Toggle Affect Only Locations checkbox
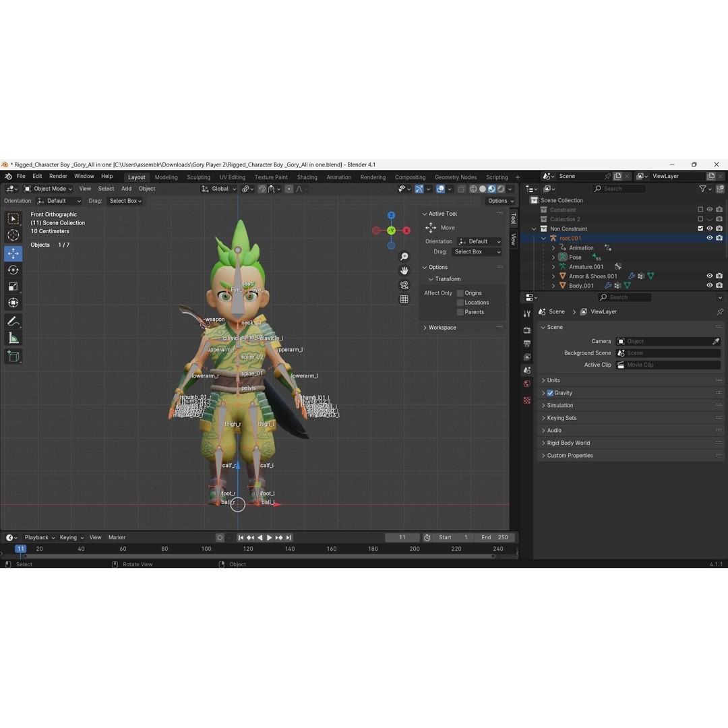728x728 pixels. point(460,303)
